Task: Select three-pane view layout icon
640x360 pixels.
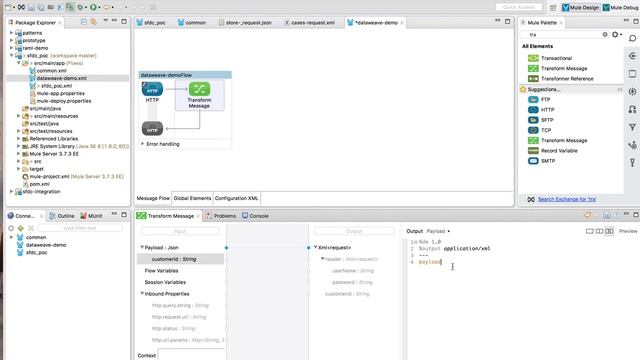Action: coord(609,231)
